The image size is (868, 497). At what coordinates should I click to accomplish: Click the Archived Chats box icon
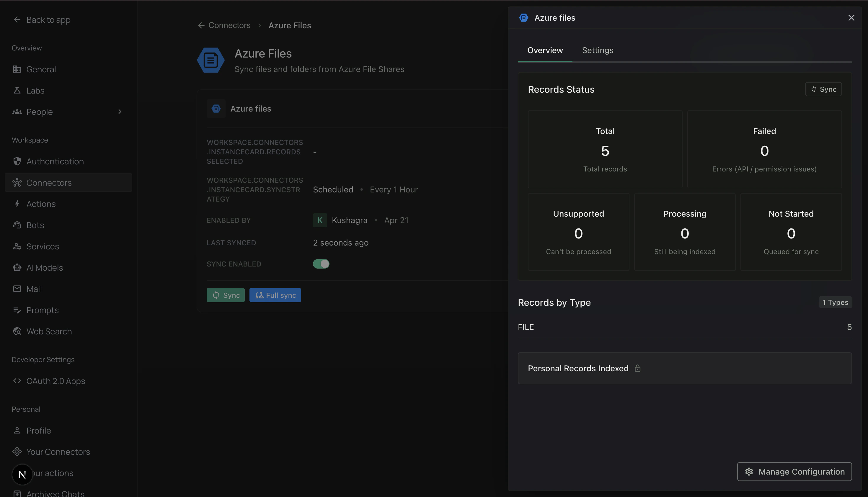tap(17, 493)
